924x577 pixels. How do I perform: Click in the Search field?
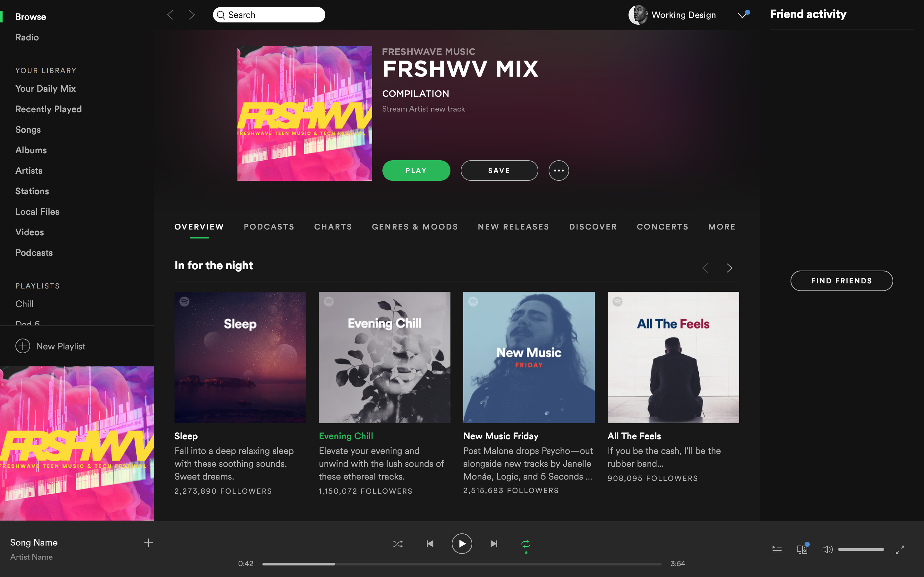[x=269, y=15]
